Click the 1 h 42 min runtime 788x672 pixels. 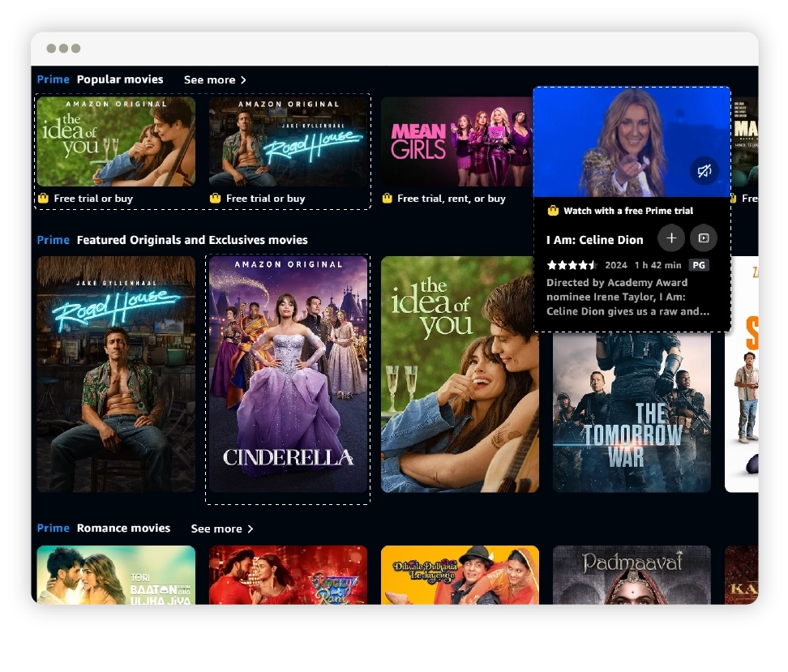[657, 265]
